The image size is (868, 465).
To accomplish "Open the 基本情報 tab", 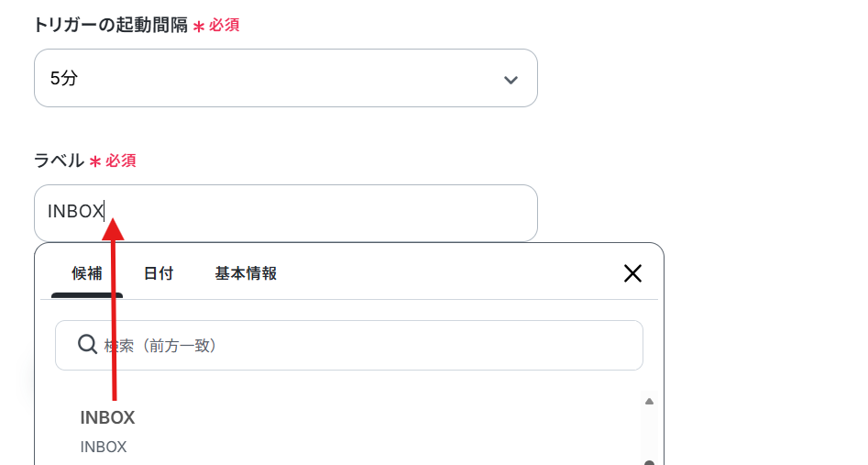I will point(246,274).
